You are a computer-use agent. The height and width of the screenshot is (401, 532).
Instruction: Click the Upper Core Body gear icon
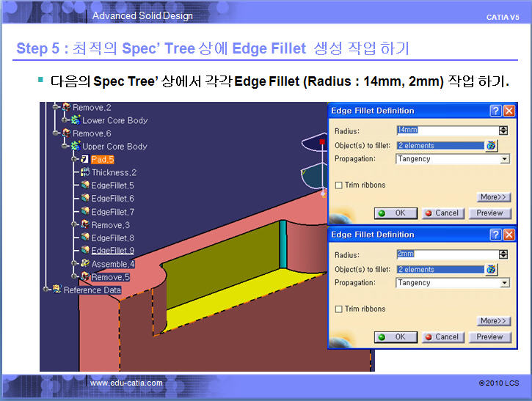coord(76,146)
